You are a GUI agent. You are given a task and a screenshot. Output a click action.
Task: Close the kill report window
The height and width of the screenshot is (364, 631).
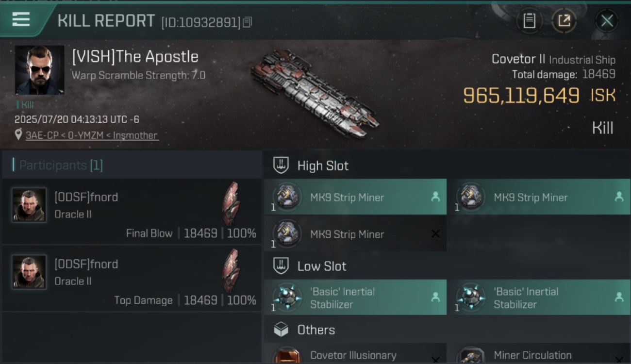(607, 21)
